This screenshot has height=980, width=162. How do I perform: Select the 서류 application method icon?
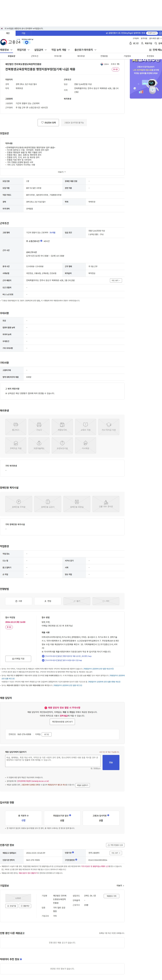coord(19,601)
